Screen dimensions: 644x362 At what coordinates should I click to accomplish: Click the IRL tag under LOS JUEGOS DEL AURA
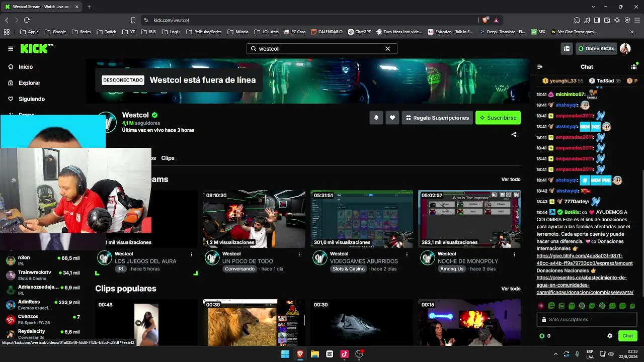[121, 269]
